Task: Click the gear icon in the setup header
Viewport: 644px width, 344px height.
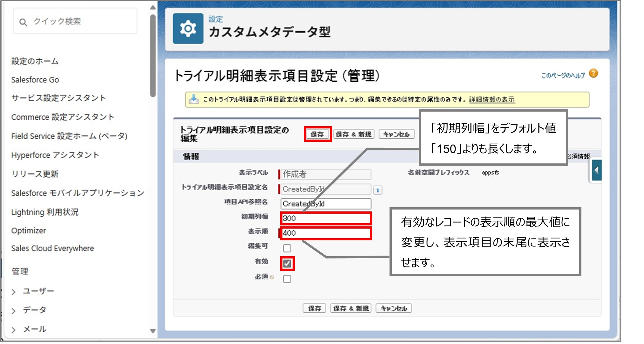Action: (188, 29)
